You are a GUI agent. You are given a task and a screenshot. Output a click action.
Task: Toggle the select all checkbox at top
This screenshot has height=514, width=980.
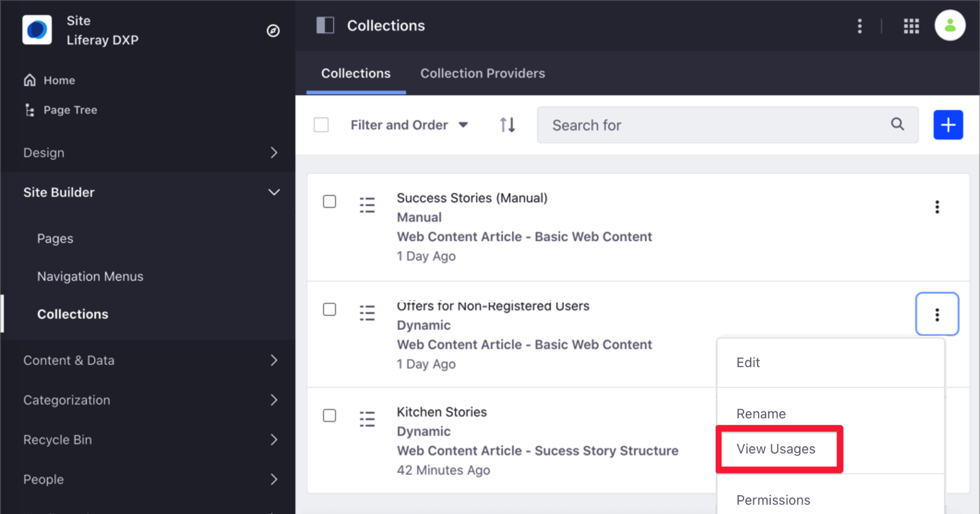coord(321,125)
